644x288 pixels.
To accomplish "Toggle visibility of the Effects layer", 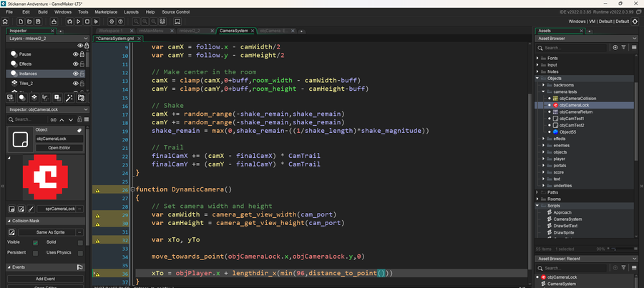I will pyautogui.click(x=76, y=64).
